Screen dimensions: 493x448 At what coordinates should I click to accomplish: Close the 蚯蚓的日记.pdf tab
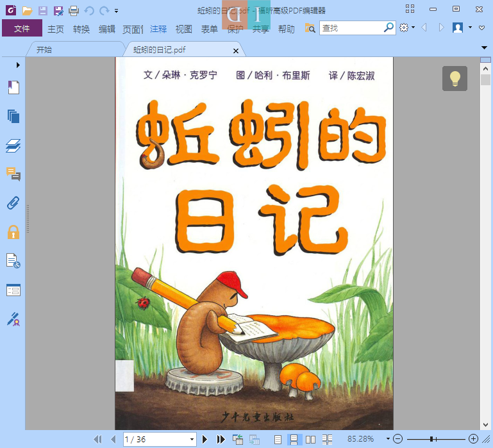236,51
